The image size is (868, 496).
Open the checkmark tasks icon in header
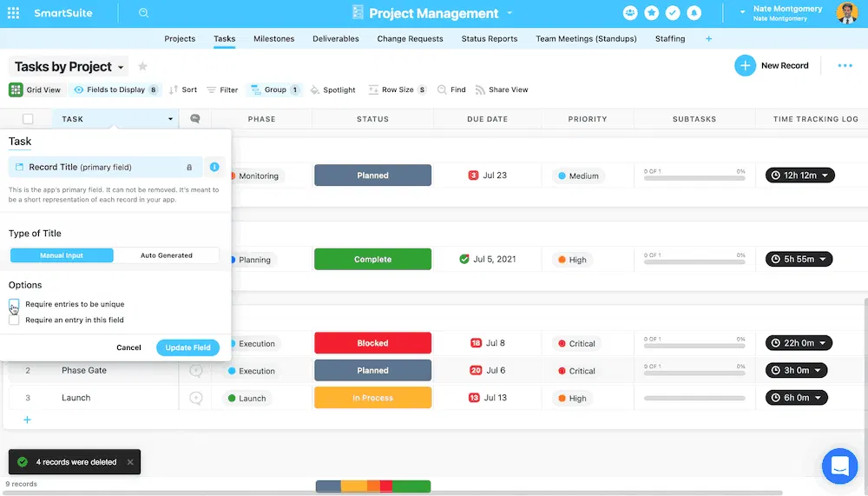(x=673, y=13)
